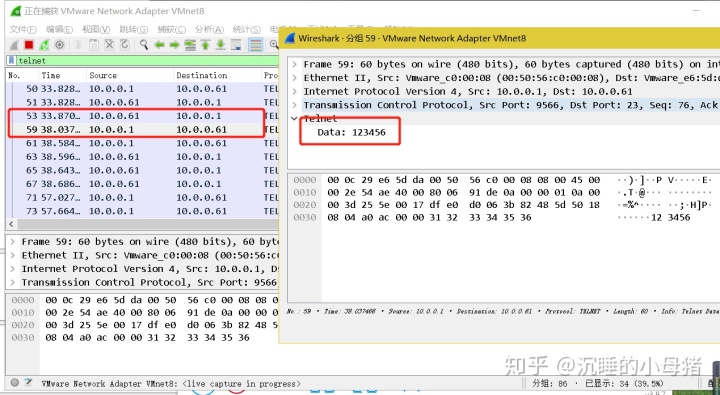Stop the running capture with red square
This screenshot has width=720, height=395.
point(29,45)
